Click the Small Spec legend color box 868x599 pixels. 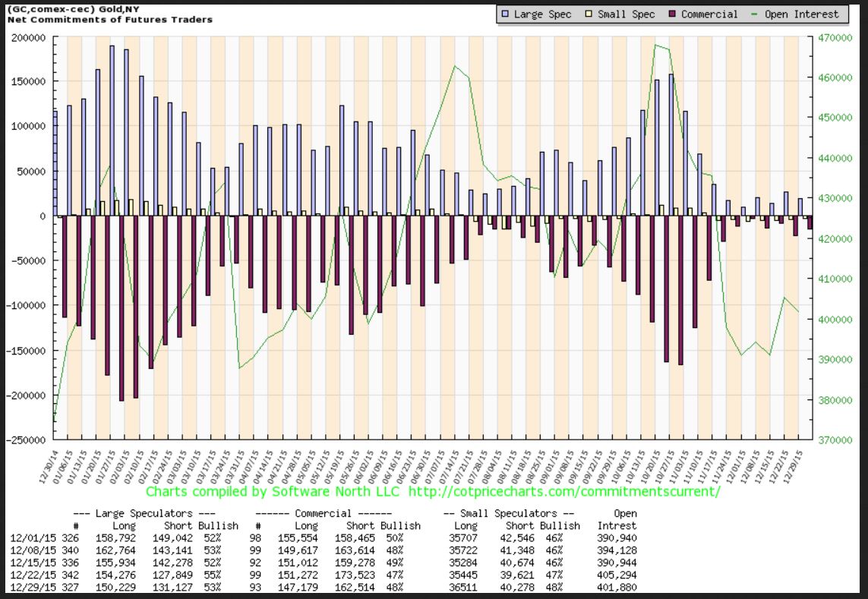590,14
